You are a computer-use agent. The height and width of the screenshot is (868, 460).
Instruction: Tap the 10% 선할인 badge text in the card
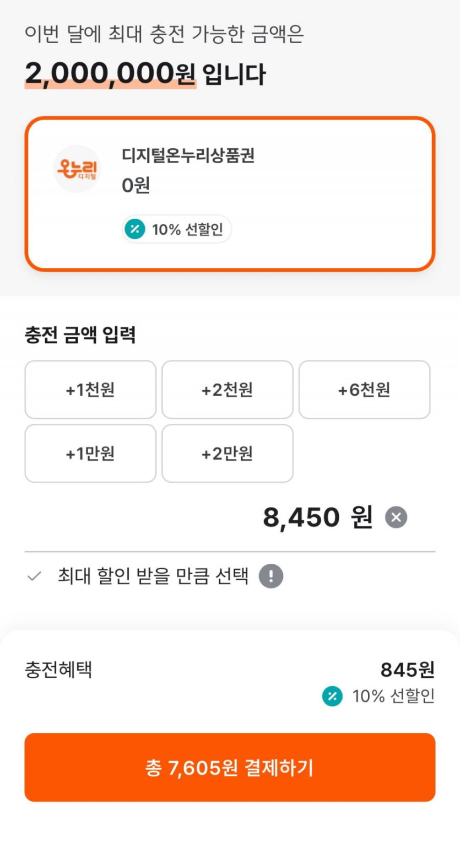[x=187, y=229]
